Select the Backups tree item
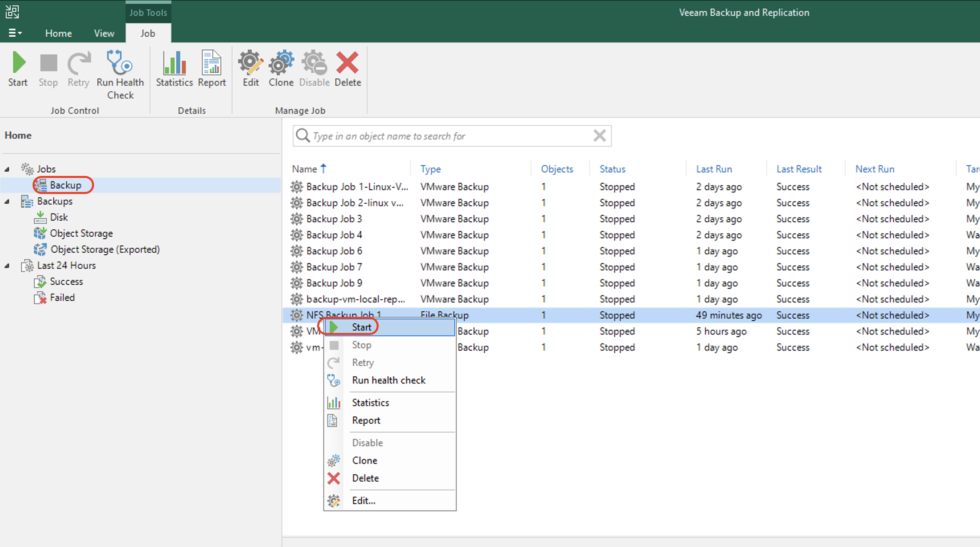Screen dimensions: 980x547 pyautogui.click(x=55, y=201)
